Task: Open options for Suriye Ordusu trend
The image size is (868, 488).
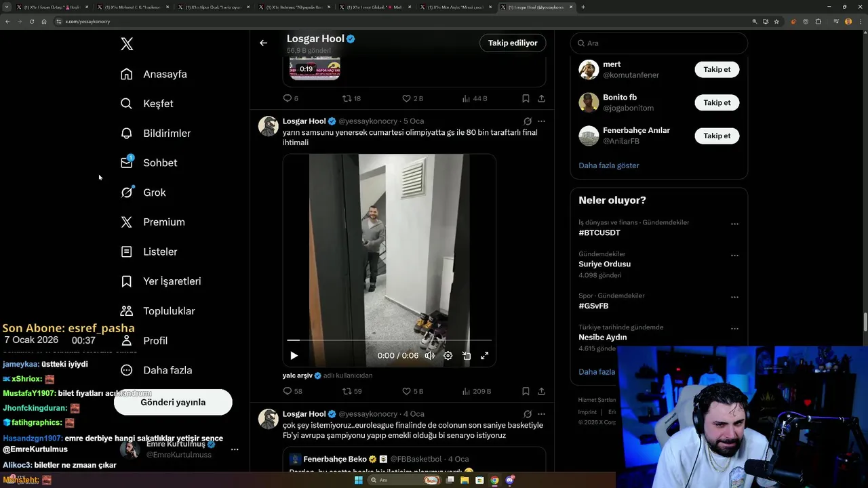Action: click(734, 256)
